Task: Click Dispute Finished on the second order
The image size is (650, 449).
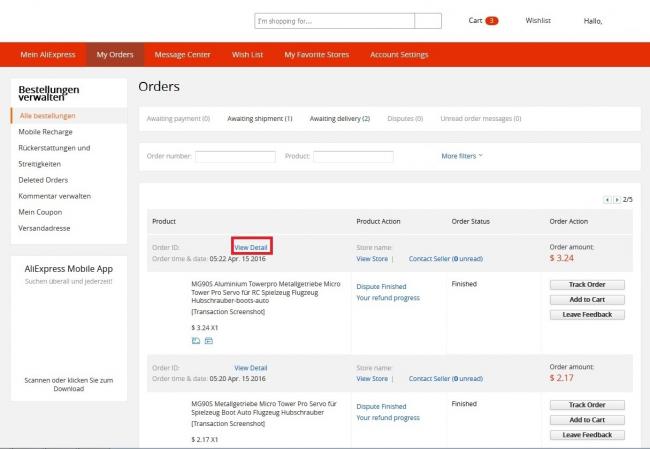Action: (381, 406)
